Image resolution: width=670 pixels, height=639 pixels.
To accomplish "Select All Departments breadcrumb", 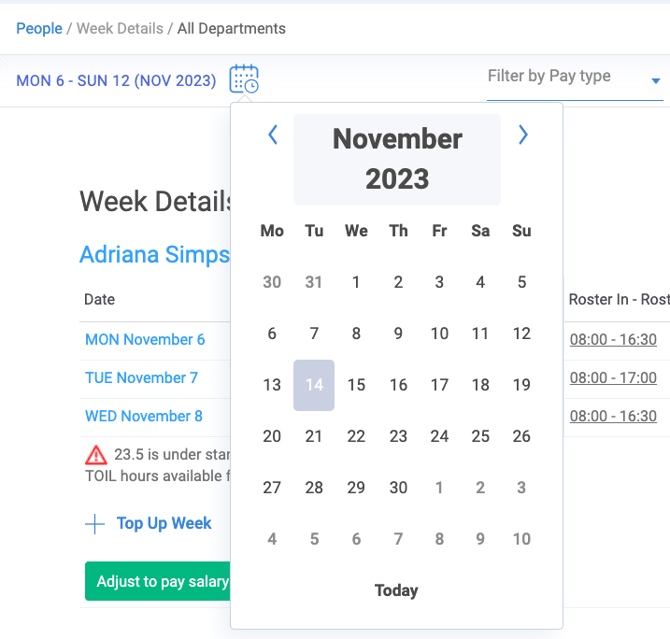I will pos(231,28).
